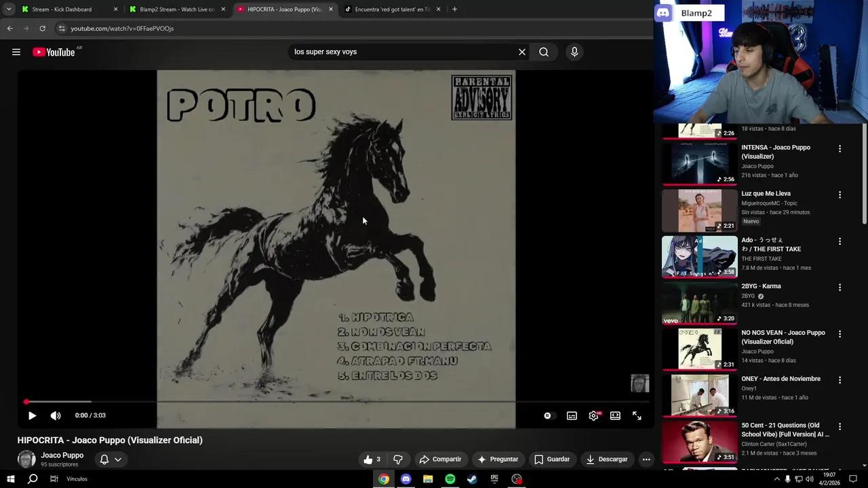Start voice search with the microphone
The image size is (868, 488).
coord(574,52)
